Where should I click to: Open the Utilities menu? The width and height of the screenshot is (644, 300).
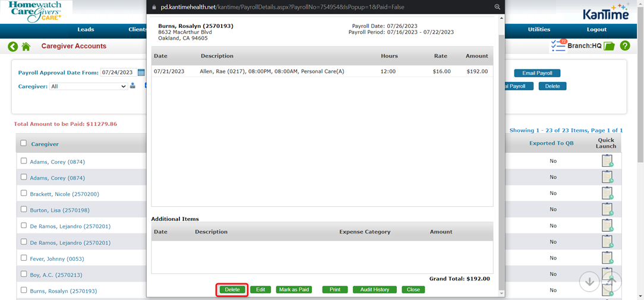point(539,30)
